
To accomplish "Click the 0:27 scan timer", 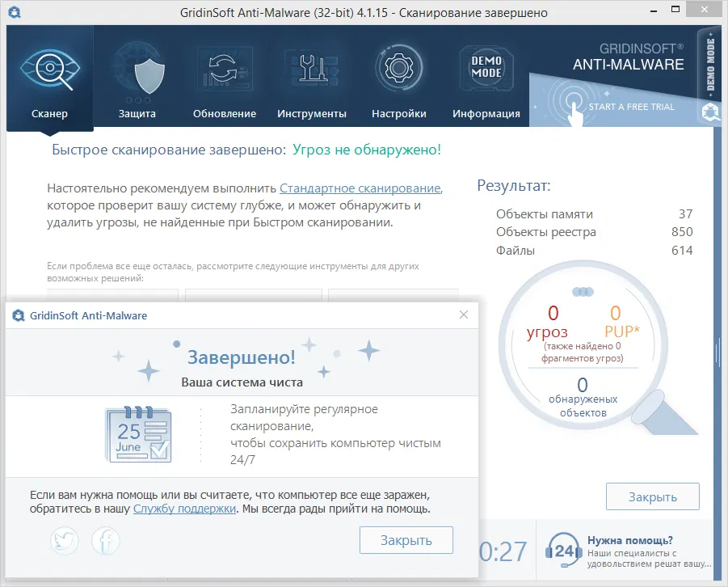I will pos(503,551).
